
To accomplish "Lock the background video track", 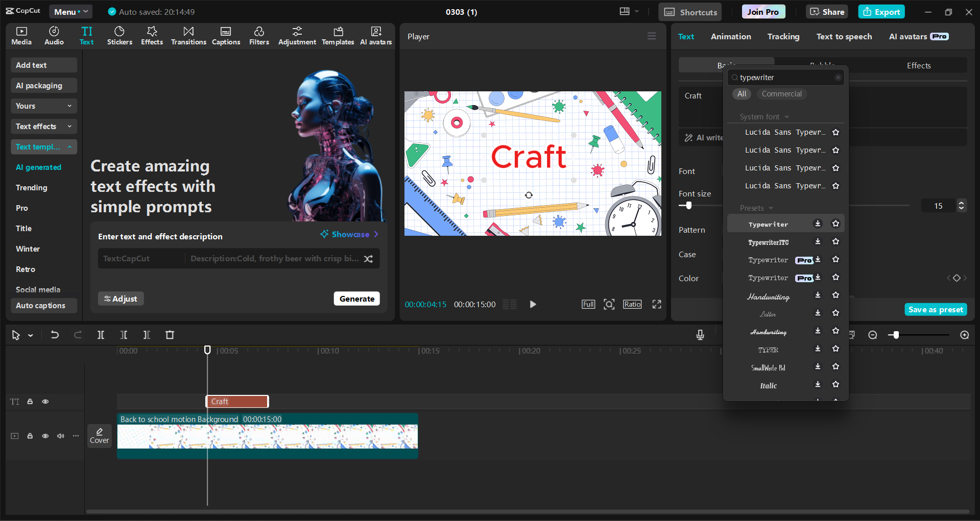I will 30,436.
